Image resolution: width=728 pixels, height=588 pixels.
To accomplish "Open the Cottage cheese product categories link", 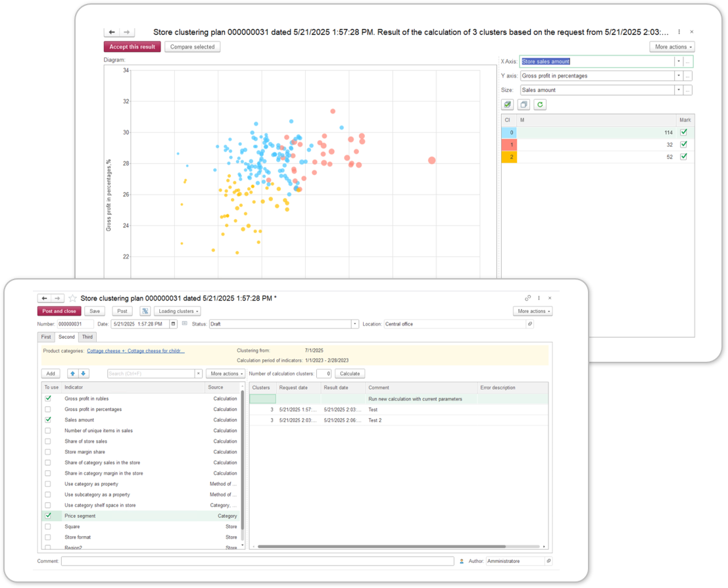I will pyautogui.click(x=135, y=351).
